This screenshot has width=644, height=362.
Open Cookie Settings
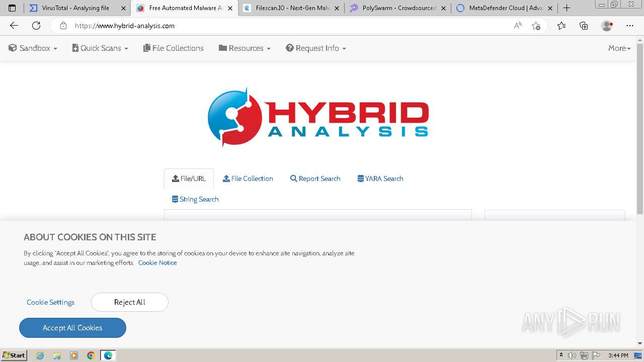(x=50, y=302)
